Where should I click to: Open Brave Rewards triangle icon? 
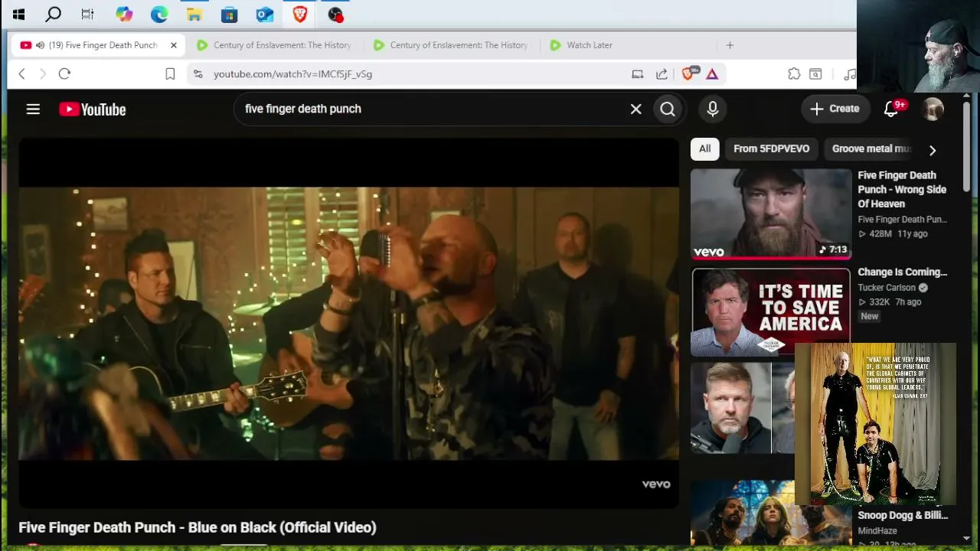point(712,73)
